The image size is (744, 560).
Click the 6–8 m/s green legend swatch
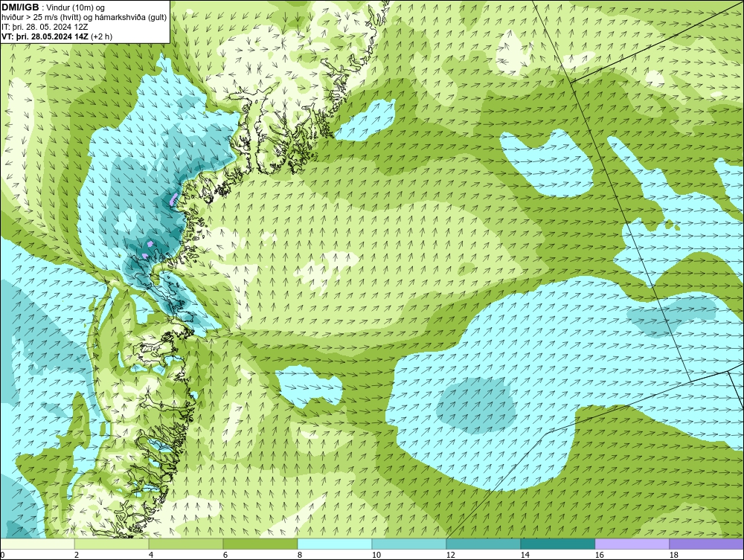tap(260, 544)
